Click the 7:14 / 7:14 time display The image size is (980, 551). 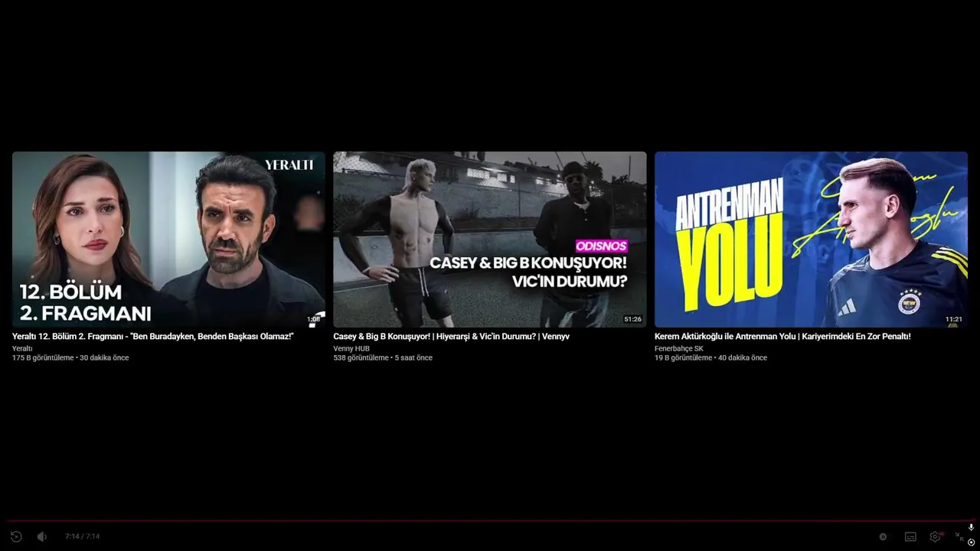[82, 536]
